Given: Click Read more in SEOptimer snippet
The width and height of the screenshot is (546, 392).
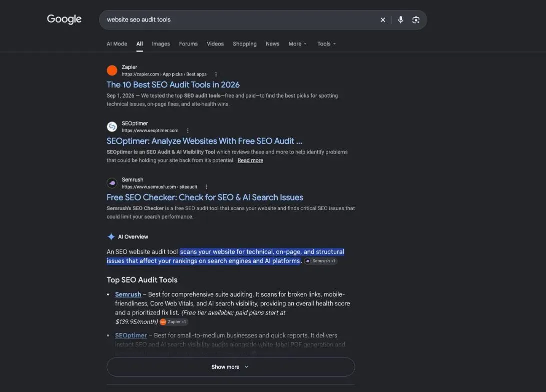Looking at the screenshot, I should point(250,160).
